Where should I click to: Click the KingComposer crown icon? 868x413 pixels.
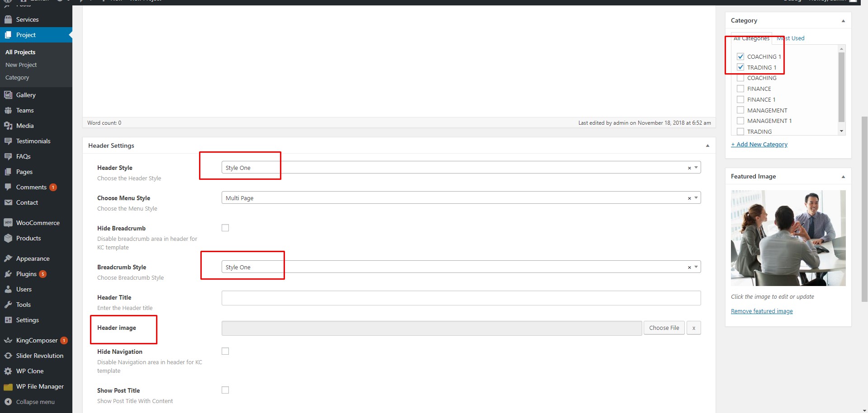click(x=8, y=340)
